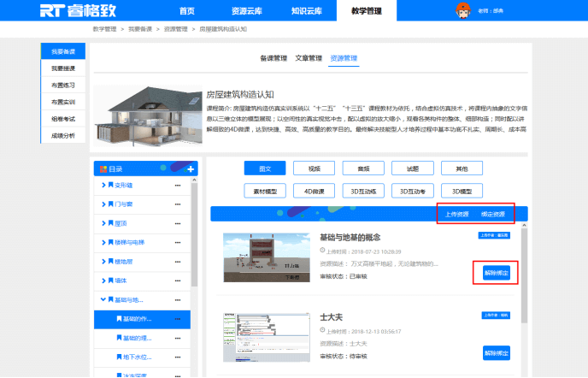588x378 pixels.
Task: Select the 3D模型 resource type filter
Action: pyautogui.click(x=467, y=191)
